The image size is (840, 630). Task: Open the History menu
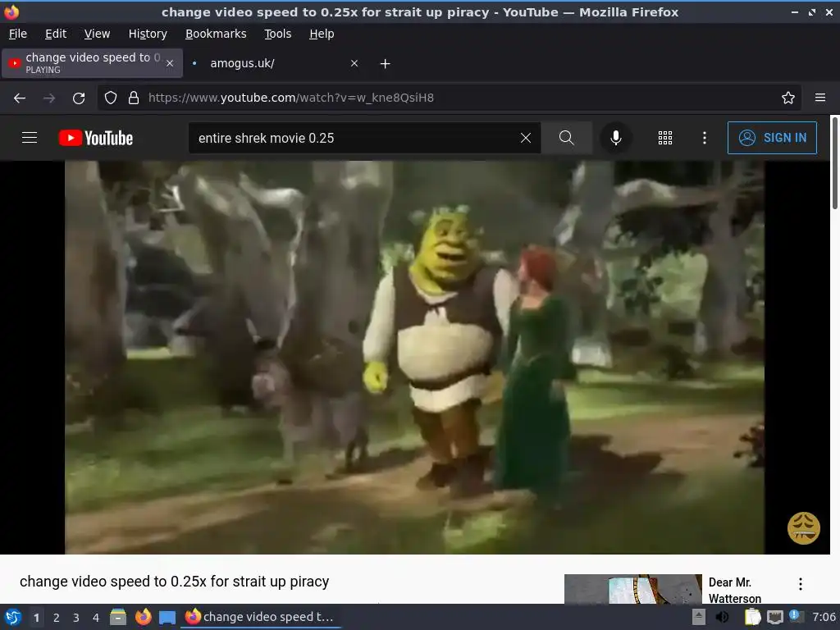tap(148, 34)
